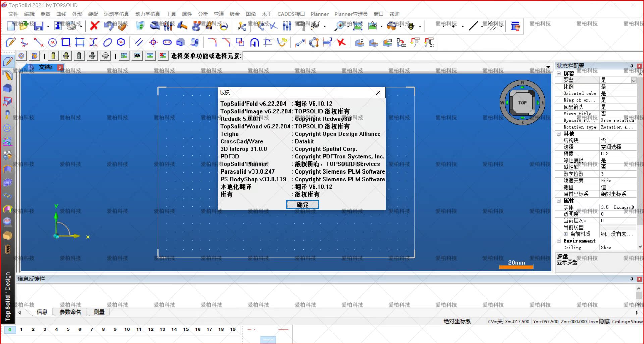
Task: Click the slot sketch tool icon
Action: pyautogui.click(x=167, y=42)
